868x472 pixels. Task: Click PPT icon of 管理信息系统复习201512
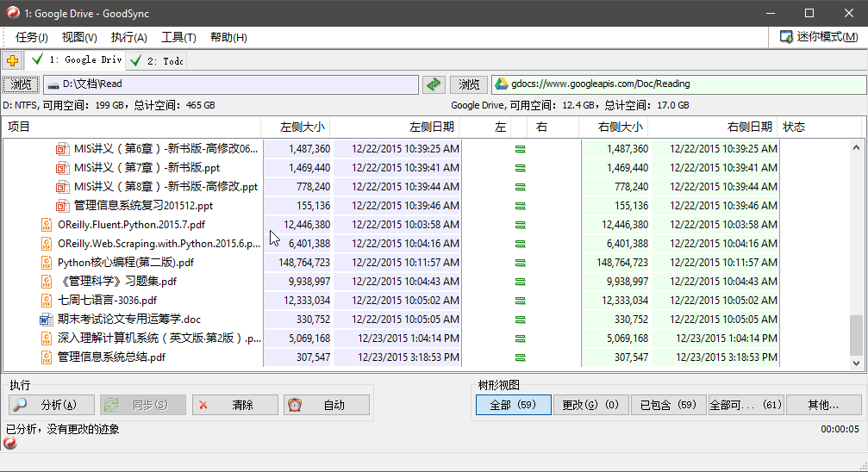[63, 206]
